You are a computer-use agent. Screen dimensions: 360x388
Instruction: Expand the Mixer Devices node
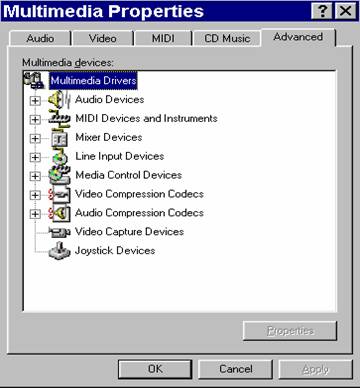[35, 138]
